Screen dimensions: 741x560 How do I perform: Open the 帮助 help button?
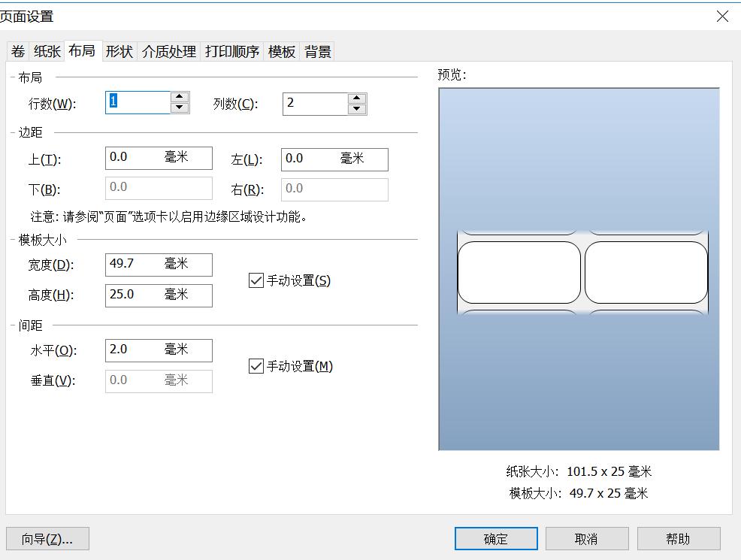click(x=678, y=538)
